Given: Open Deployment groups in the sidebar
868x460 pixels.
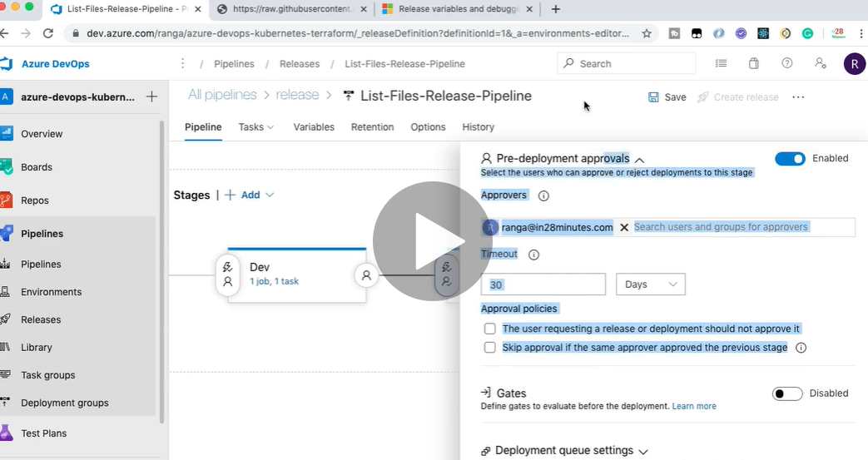Looking at the screenshot, I should click(x=64, y=403).
